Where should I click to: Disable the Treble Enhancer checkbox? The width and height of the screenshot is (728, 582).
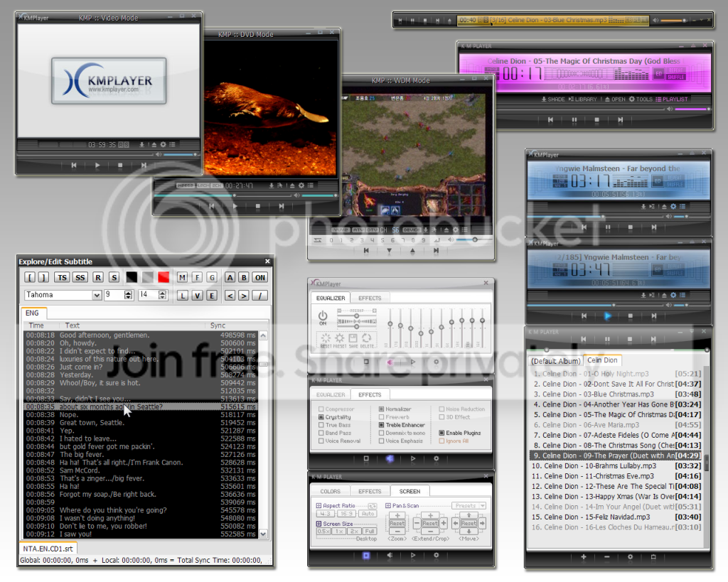[x=381, y=425]
